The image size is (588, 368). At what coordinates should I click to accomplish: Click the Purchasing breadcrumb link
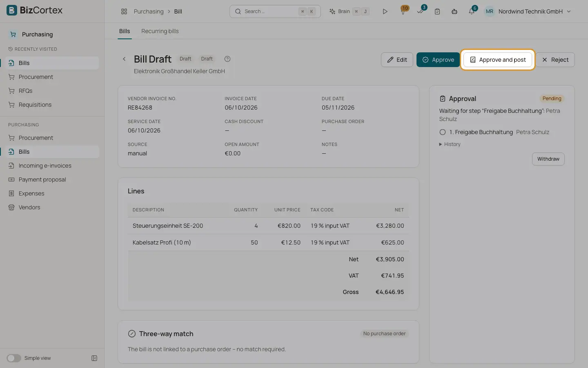pyautogui.click(x=149, y=11)
